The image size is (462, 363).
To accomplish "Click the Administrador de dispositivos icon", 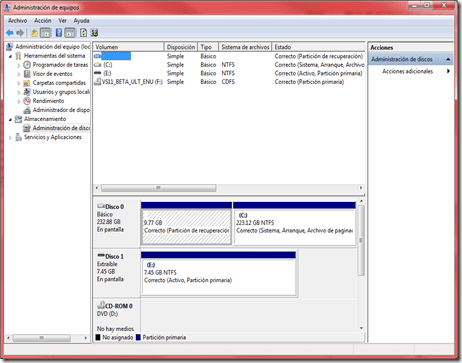I will tap(27, 110).
